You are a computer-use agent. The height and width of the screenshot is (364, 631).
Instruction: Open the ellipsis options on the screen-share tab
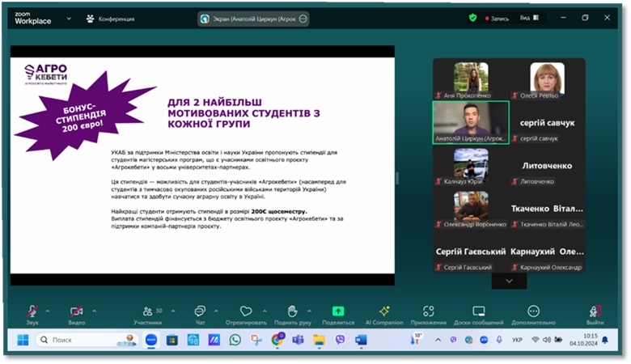(303, 19)
